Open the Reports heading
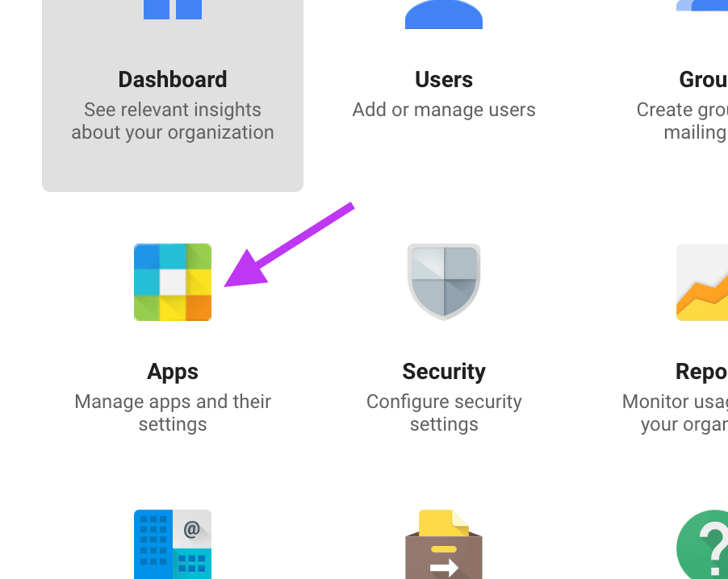Screen dimensions: 728x579 701,372
